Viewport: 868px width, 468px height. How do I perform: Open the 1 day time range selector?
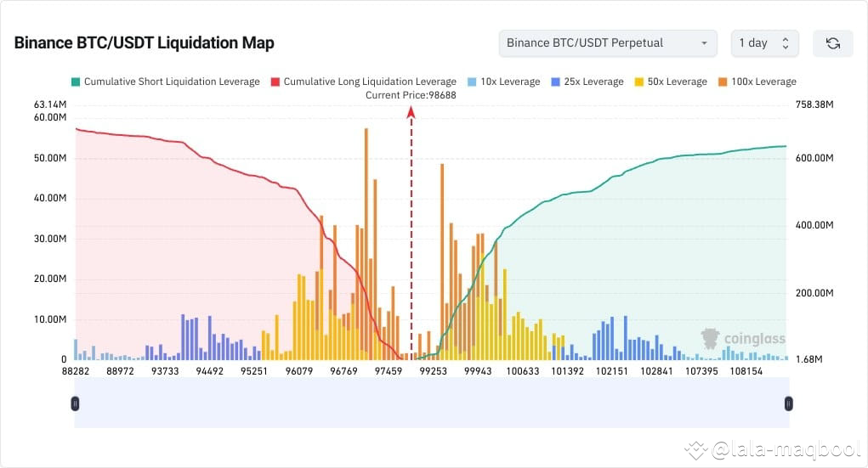[x=764, y=43]
